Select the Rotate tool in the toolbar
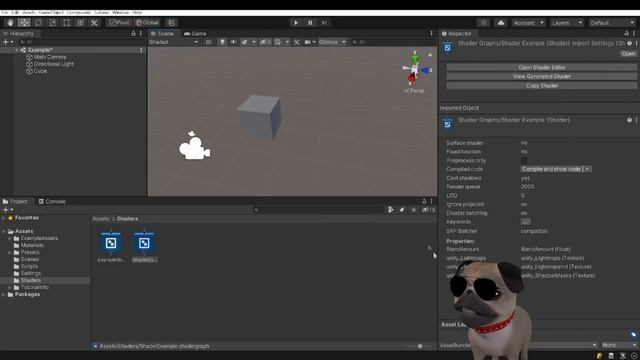 (x=38, y=23)
